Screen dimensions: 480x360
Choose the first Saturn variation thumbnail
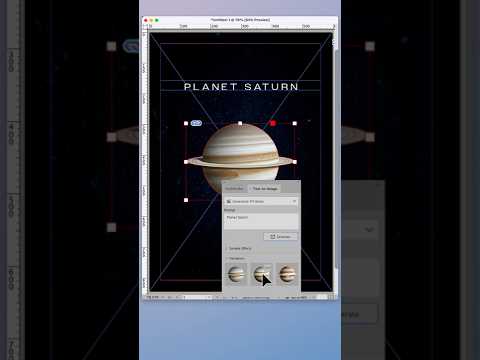(236, 274)
